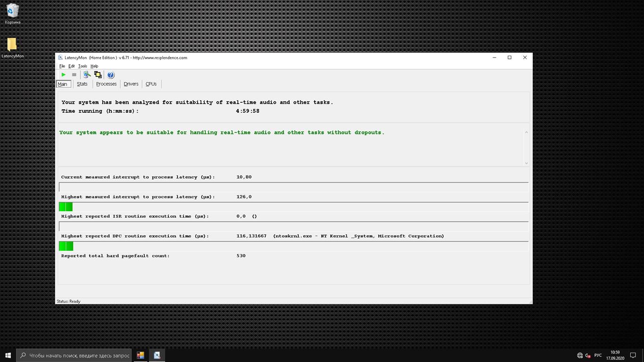Close the LatencyMon window
The image size is (644, 362).
coord(525,58)
